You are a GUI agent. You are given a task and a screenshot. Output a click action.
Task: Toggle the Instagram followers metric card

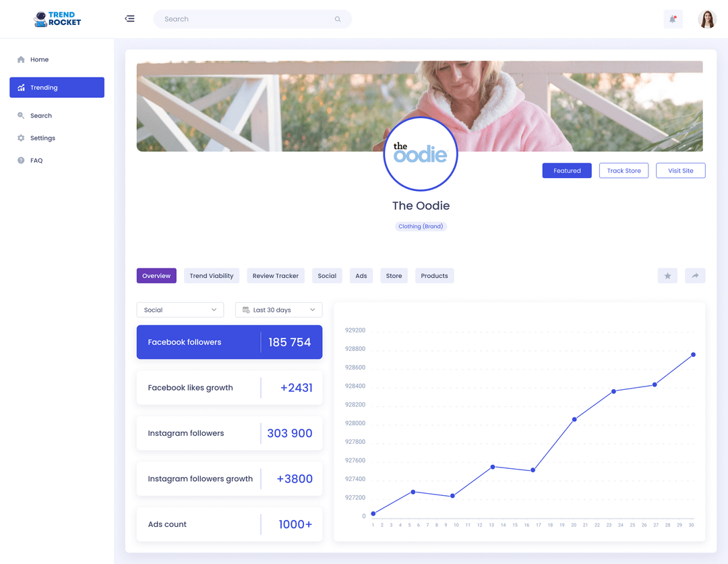pyautogui.click(x=229, y=432)
